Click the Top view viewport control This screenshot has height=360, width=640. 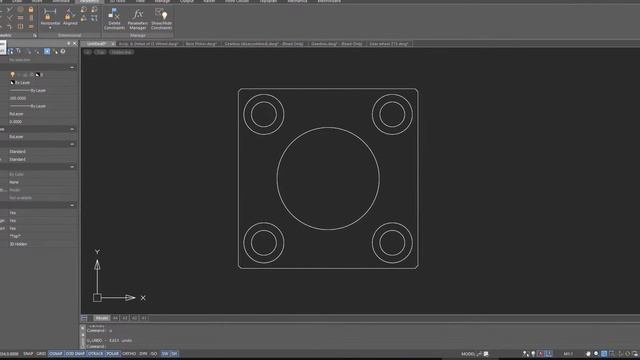(100, 52)
